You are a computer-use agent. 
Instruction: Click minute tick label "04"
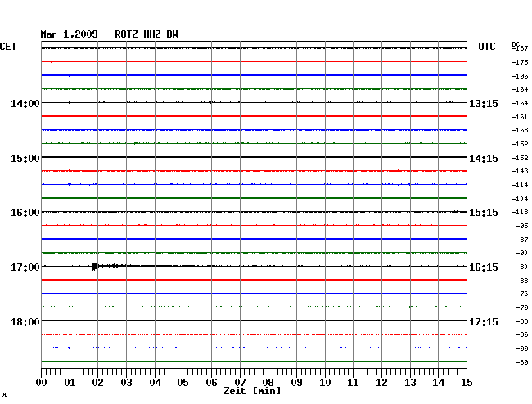click(x=155, y=382)
